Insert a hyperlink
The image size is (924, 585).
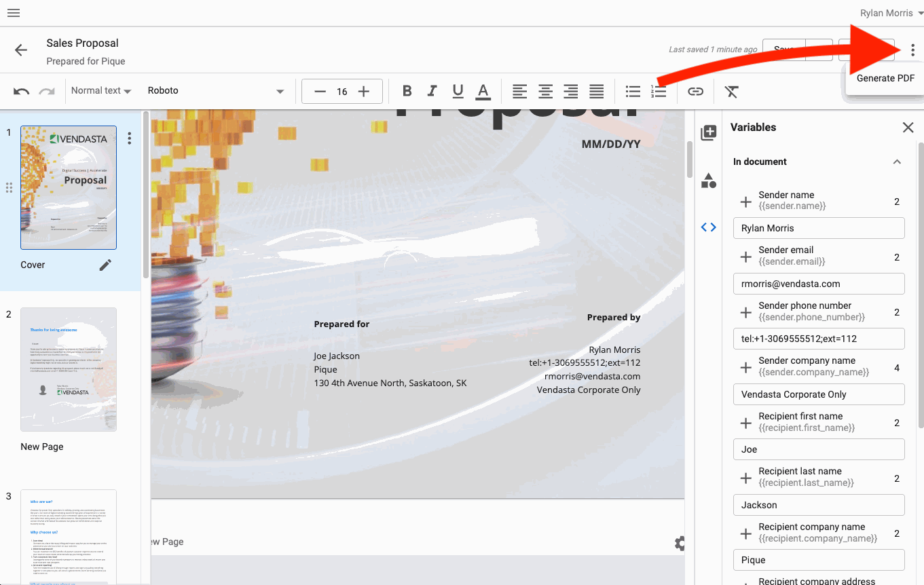click(695, 92)
